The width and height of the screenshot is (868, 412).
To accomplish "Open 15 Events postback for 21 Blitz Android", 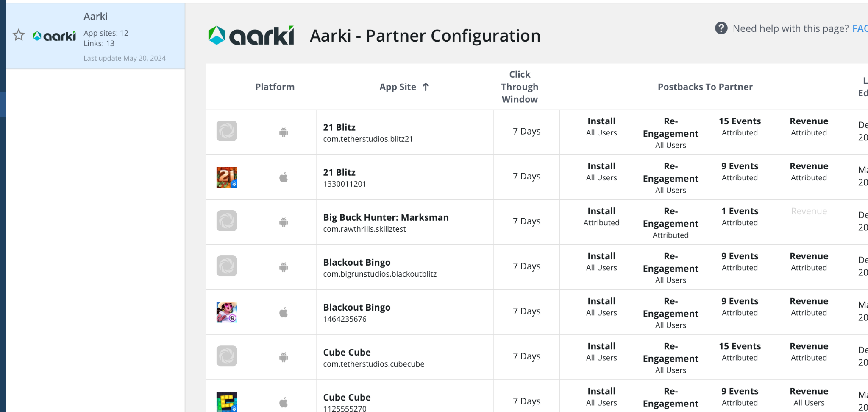I will click(740, 126).
